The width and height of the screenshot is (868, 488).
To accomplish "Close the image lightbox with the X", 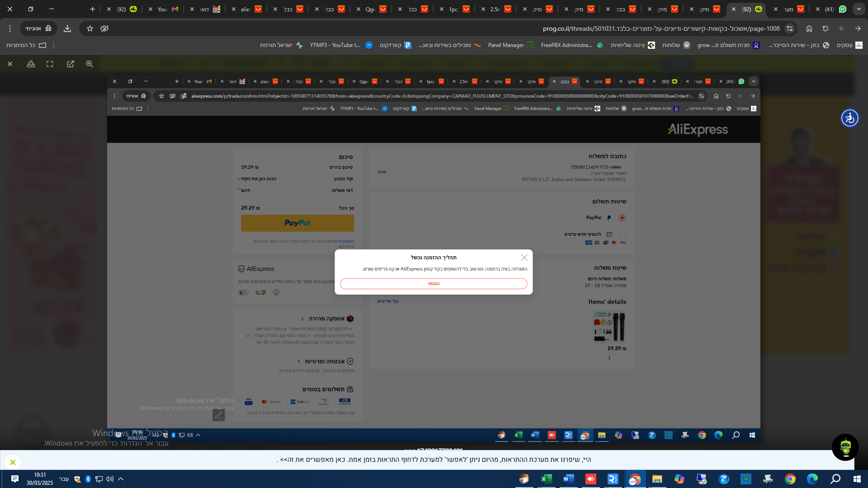I will click(x=10, y=64).
